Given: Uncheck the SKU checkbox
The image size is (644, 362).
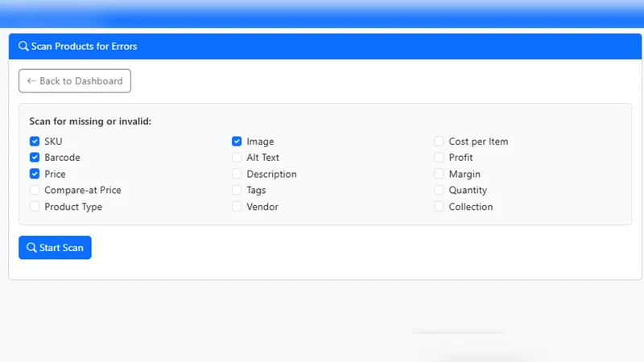Looking at the screenshot, I should [35, 142].
